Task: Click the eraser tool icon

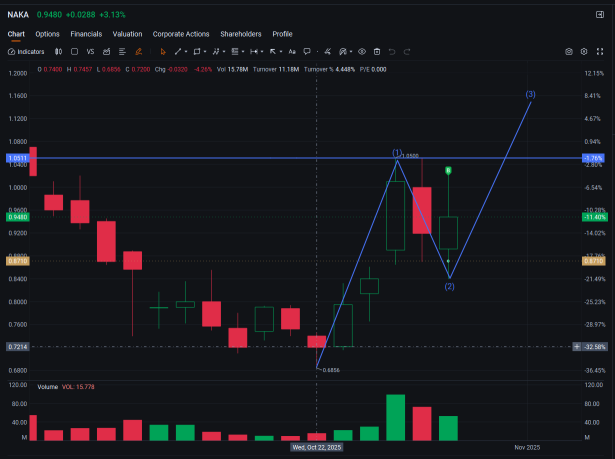Action: click(328, 52)
